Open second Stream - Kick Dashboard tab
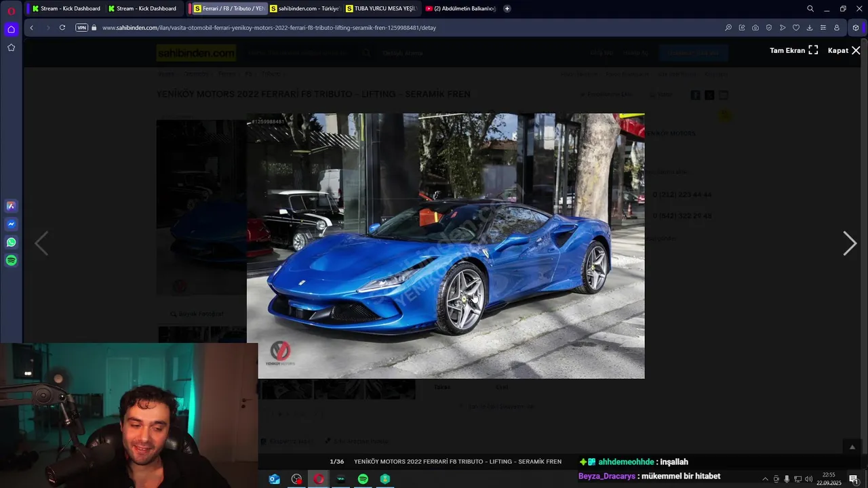 point(142,8)
